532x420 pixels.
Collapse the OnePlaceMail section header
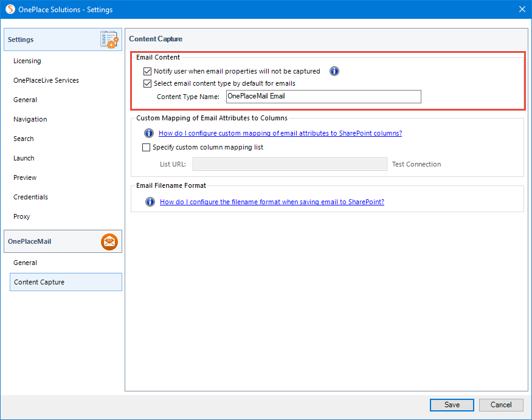(63, 241)
